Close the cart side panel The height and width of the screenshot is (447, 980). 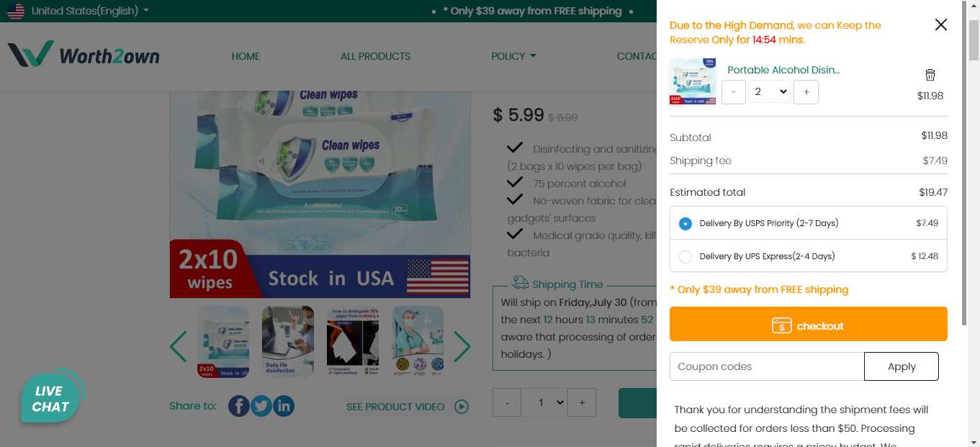tap(940, 25)
